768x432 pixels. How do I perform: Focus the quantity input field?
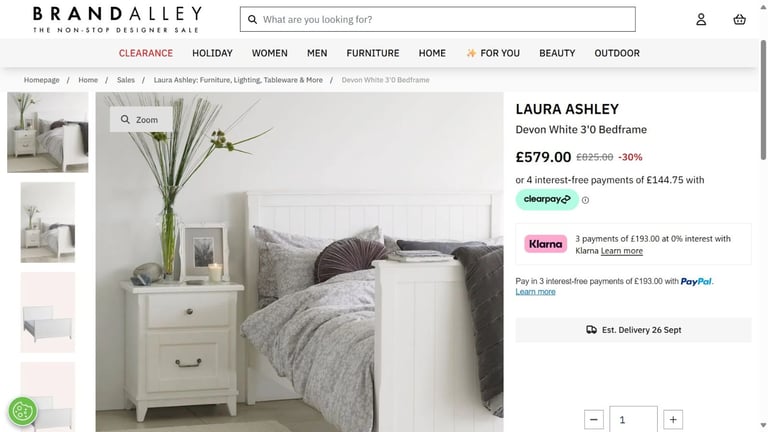point(633,419)
